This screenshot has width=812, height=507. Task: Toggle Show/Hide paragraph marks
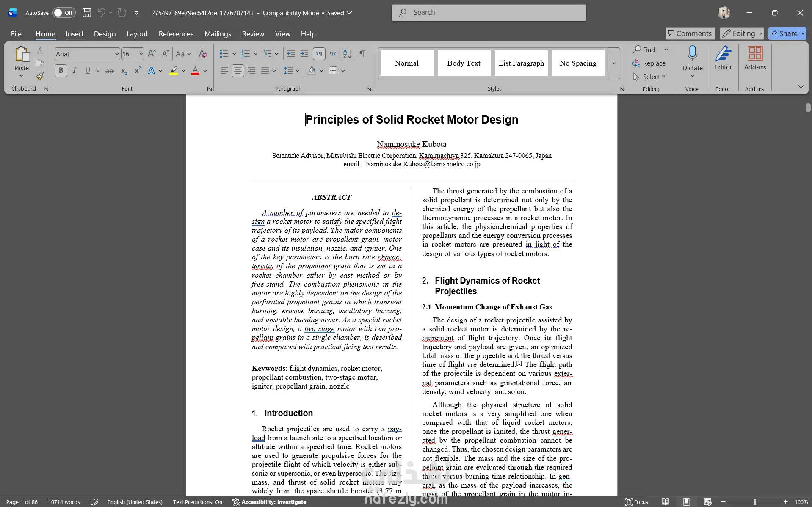point(362,54)
